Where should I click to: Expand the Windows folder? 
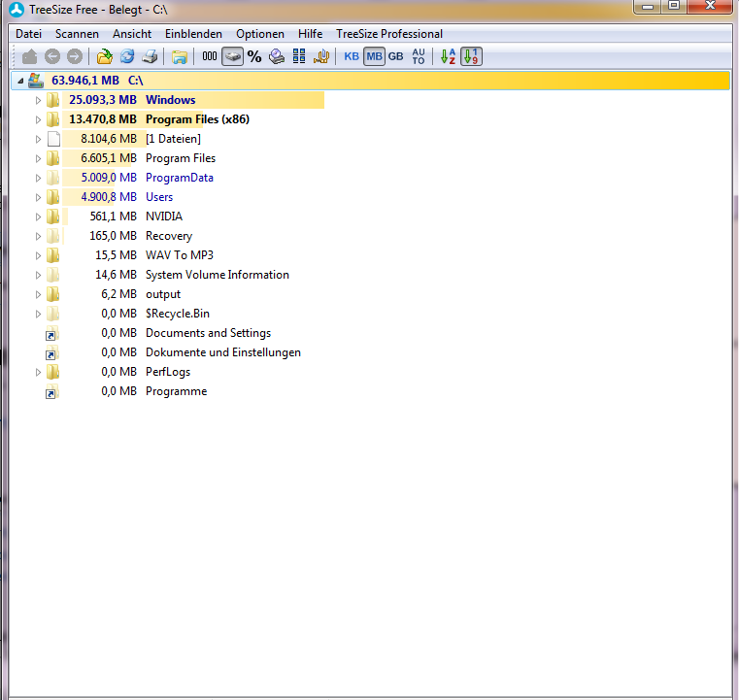coord(38,100)
